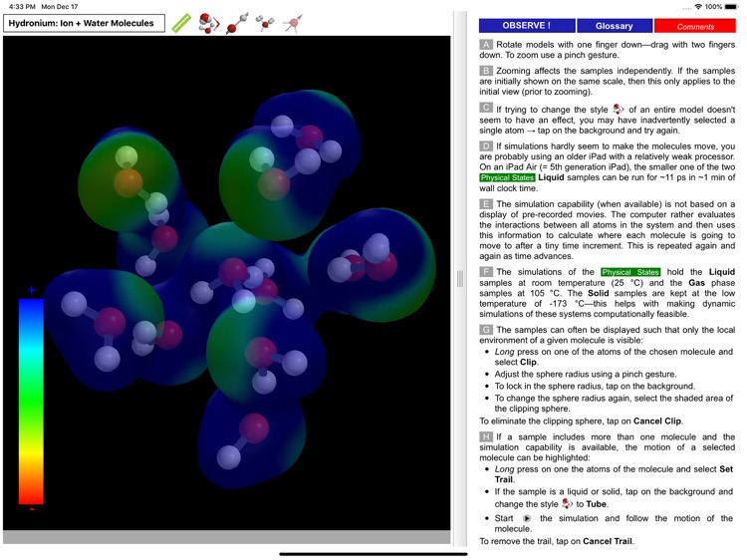The height and width of the screenshot is (560, 747).
Task: Follow the Physical States link in paragraph D
Action: (507, 177)
